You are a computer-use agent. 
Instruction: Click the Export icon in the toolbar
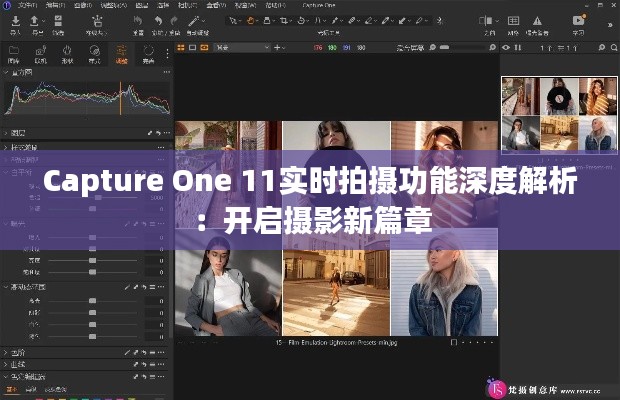coord(35,21)
